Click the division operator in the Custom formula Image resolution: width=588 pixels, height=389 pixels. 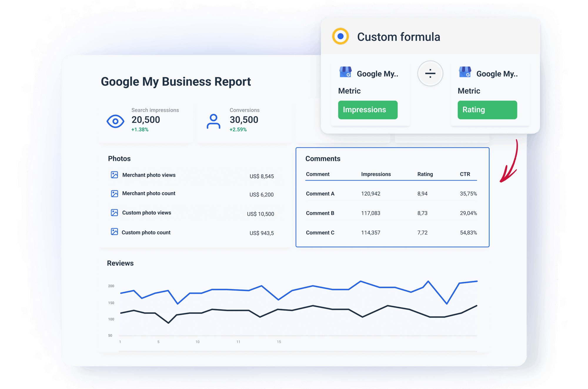point(430,74)
